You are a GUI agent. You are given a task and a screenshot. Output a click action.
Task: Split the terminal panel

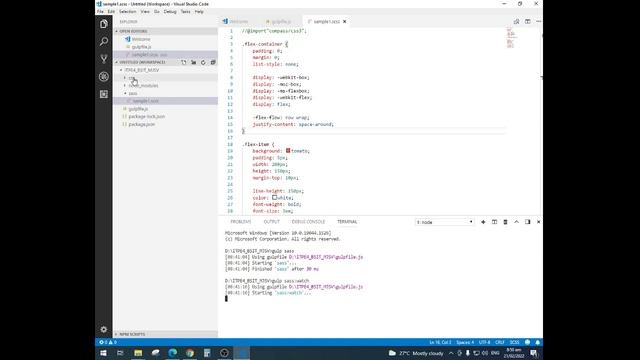coord(494,222)
